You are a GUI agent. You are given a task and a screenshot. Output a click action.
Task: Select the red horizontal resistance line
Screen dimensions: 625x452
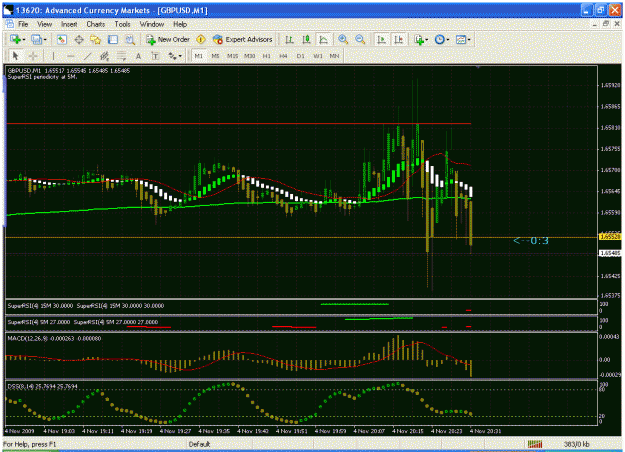[x=238, y=124]
